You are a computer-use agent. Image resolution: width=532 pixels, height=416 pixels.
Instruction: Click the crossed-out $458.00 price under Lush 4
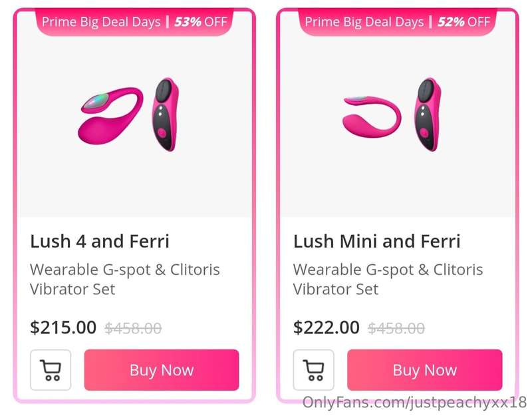(133, 328)
